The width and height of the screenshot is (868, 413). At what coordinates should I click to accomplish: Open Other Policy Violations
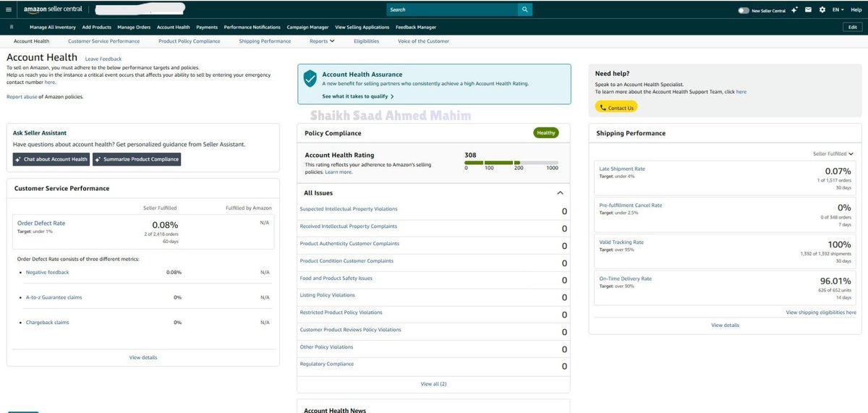pyautogui.click(x=326, y=347)
